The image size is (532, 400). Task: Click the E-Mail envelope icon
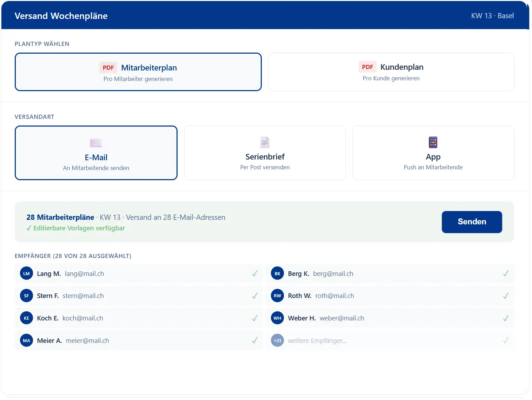pos(96,143)
